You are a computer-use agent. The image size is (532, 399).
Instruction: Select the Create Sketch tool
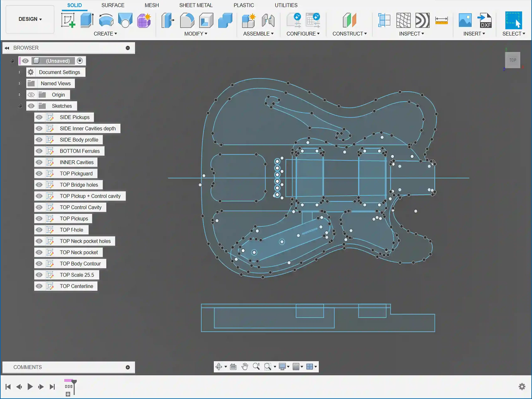[x=68, y=20]
